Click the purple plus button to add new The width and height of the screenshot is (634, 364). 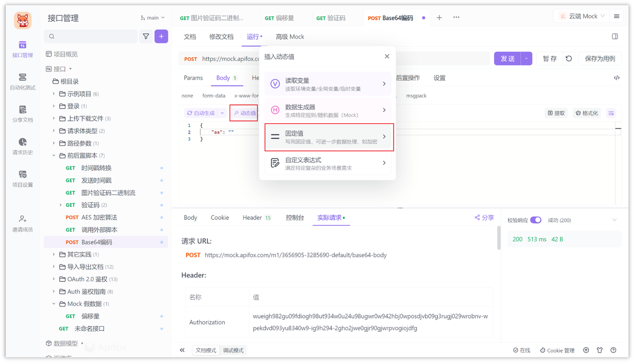point(161,36)
